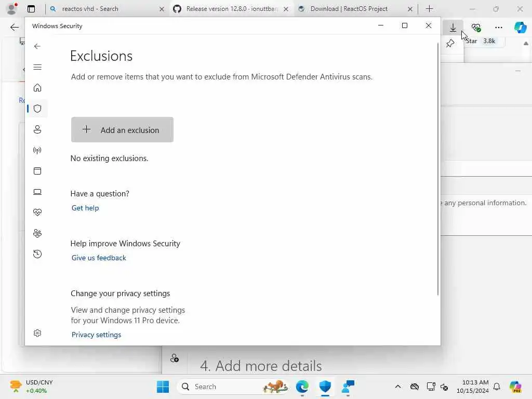Open Windows Security settings gear
This screenshot has width=532, height=399.
point(37,333)
